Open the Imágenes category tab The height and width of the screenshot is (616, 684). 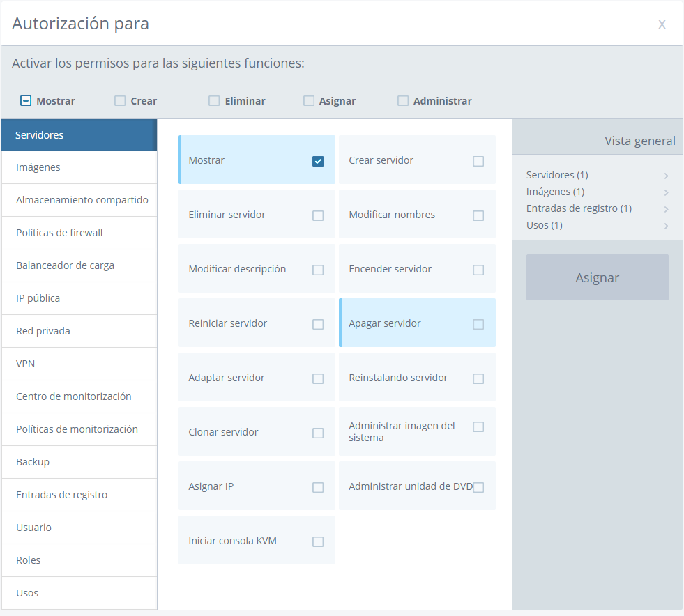pos(79,167)
